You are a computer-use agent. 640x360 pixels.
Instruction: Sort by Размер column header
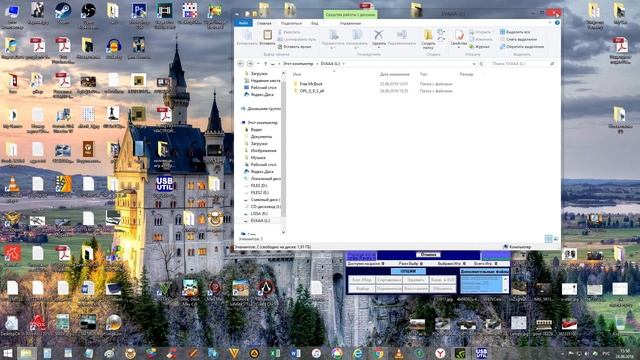(x=467, y=74)
